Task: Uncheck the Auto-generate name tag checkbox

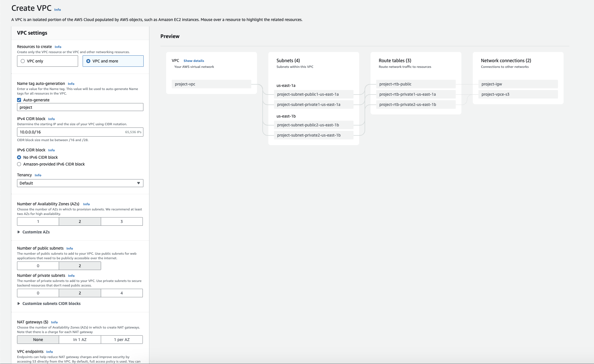Action: pos(19,100)
